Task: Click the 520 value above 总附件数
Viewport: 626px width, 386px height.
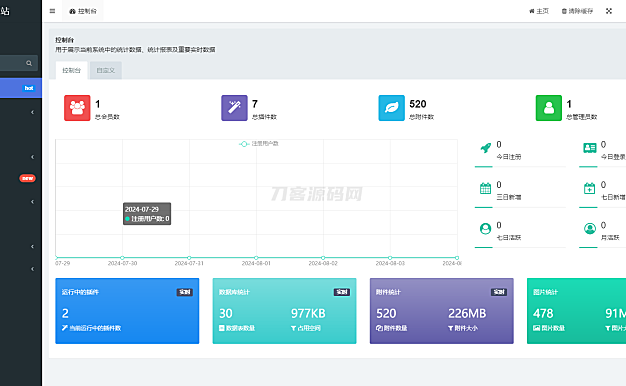Action: click(418, 104)
